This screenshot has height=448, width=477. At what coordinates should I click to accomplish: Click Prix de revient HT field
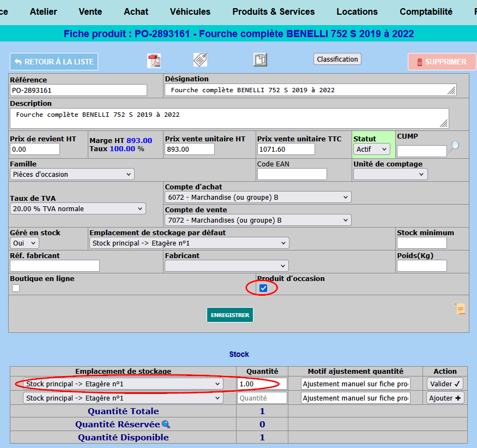35,149
